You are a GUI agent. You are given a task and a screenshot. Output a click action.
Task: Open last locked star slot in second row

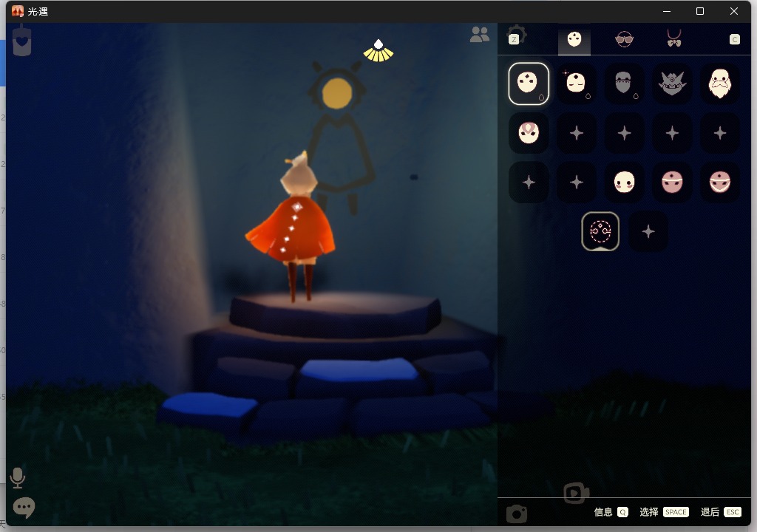click(720, 133)
